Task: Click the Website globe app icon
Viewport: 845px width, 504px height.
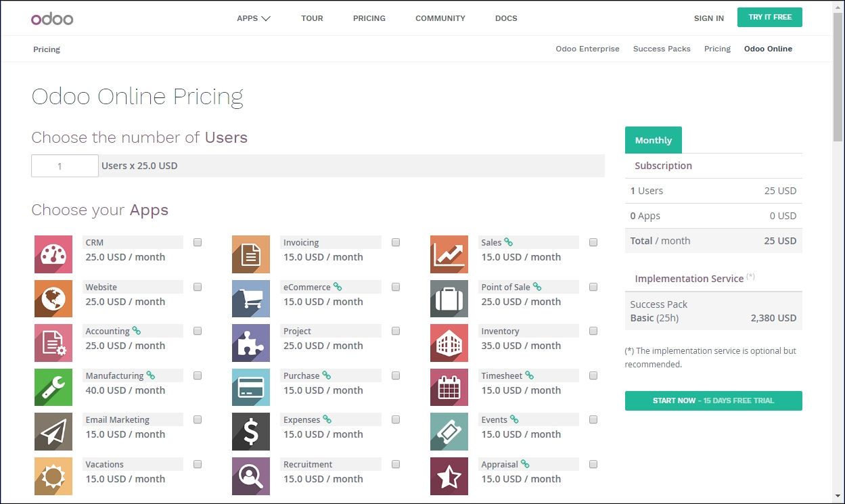Action: 53,299
